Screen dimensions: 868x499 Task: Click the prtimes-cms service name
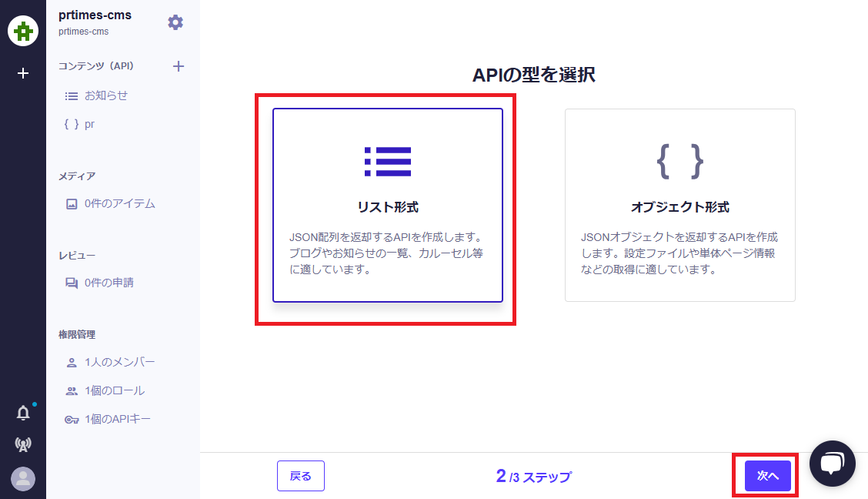pos(95,15)
